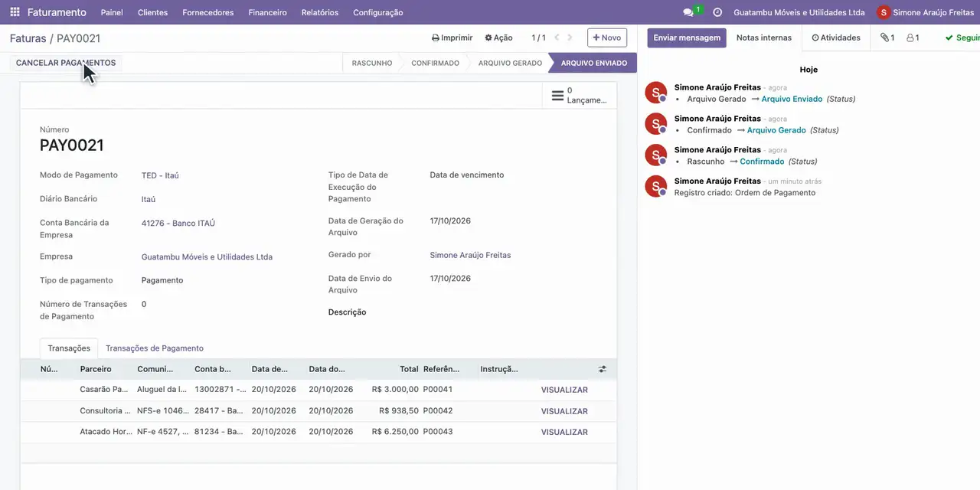
Task: Click the Simone Araújo Freitas user avatar
Action: [884, 12]
